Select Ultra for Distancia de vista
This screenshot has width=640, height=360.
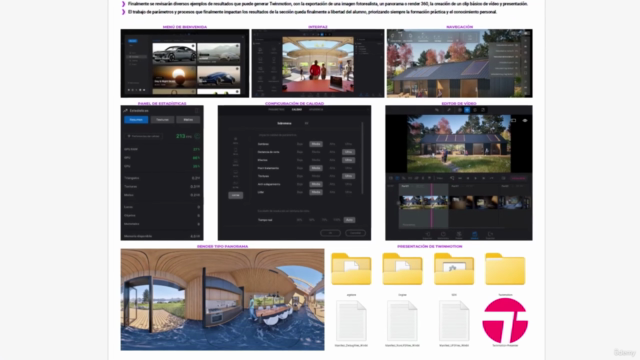pyautogui.click(x=348, y=152)
